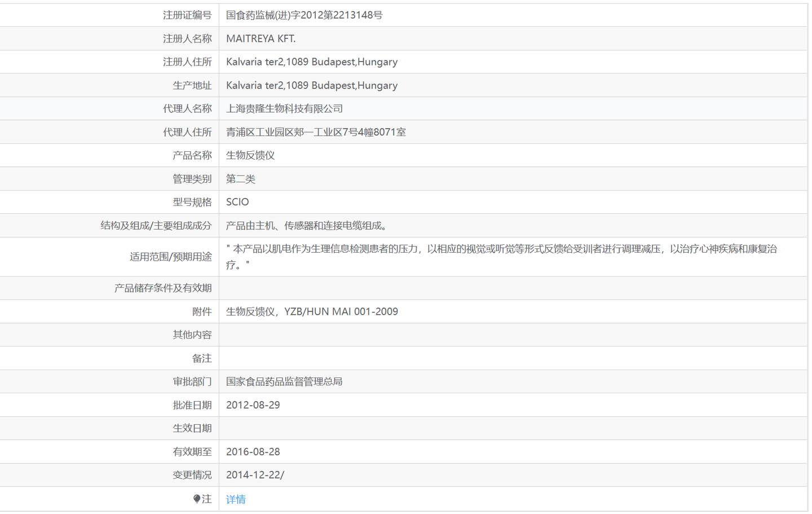812x514 pixels.
Task: Click the 变更情况 label
Action: click(x=192, y=476)
